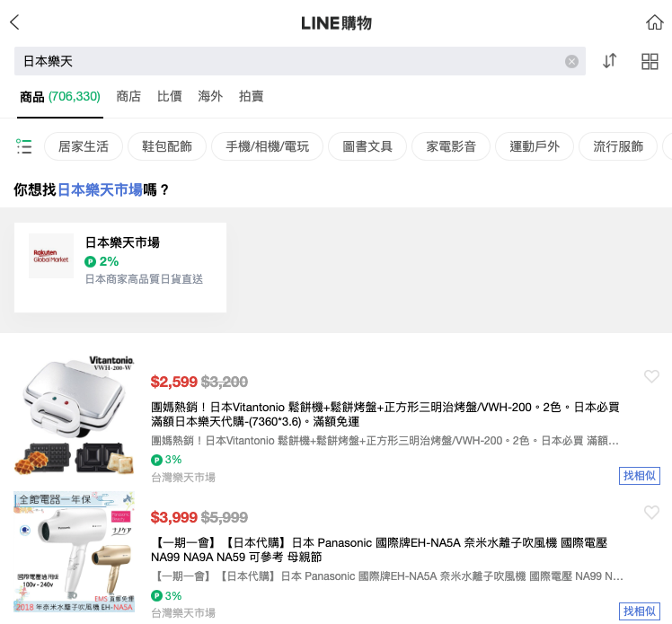Click 台灣樂天市場 under the Panasonic item
This screenshot has width=672, height=624.
pos(183,613)
